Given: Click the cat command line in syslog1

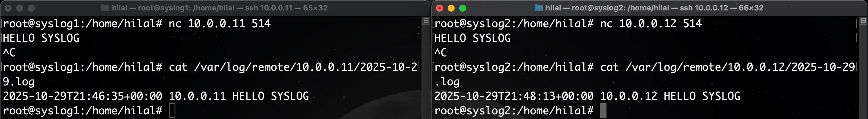Looking at the screenshot, I should tap(293, 67).
